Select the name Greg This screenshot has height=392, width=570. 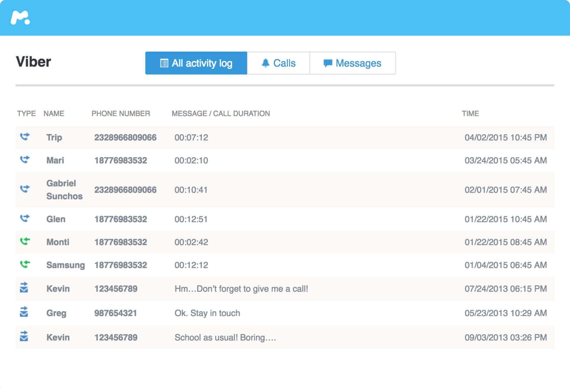tap(56, 313)
